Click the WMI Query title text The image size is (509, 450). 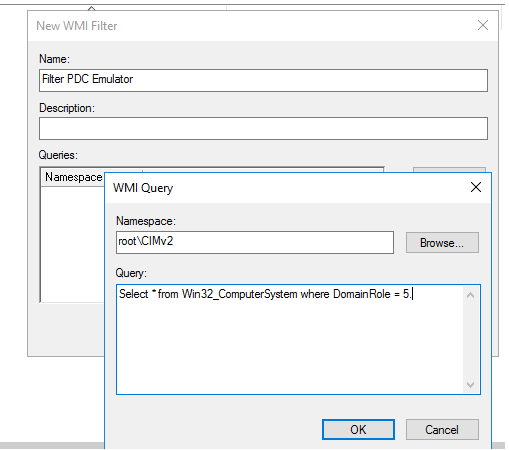(143, 188)
